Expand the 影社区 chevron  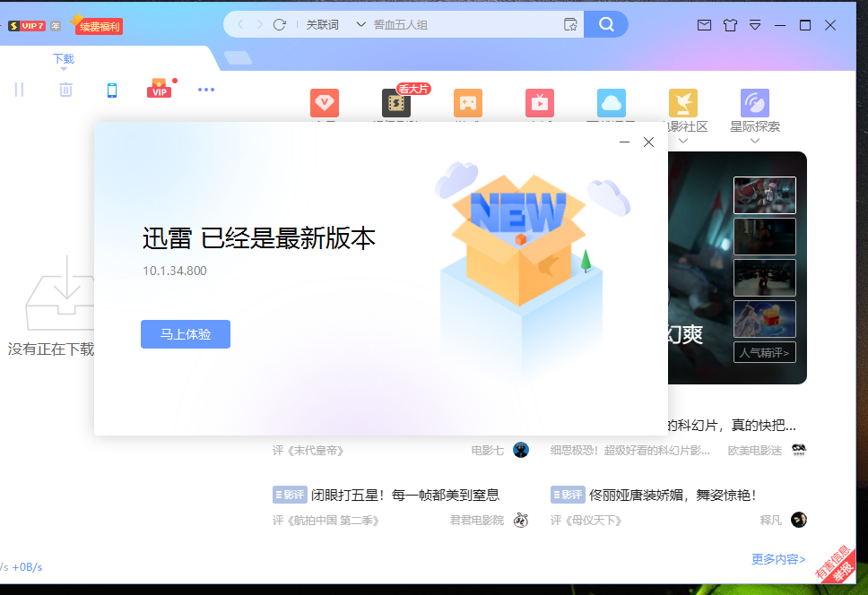tap(681, 140)
